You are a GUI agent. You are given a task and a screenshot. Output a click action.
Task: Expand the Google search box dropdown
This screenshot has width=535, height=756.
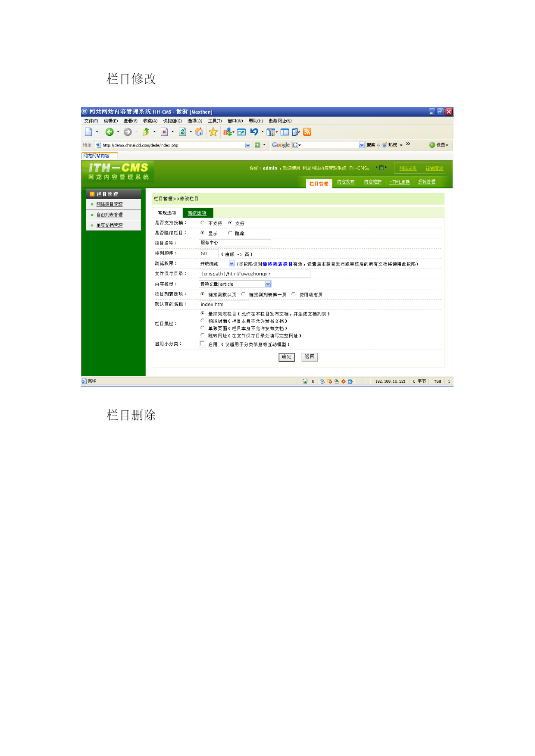coord(362,145)
